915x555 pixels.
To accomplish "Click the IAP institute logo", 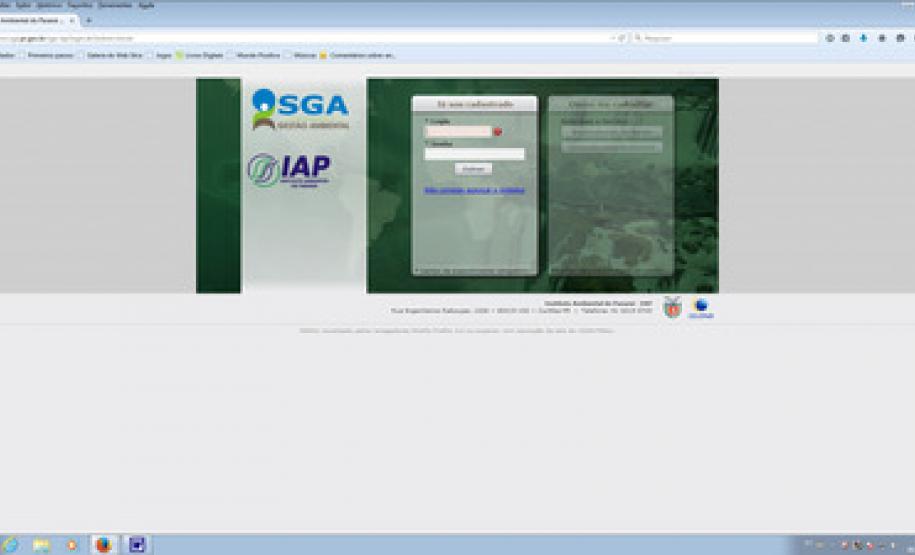I will tap(289, 170).
